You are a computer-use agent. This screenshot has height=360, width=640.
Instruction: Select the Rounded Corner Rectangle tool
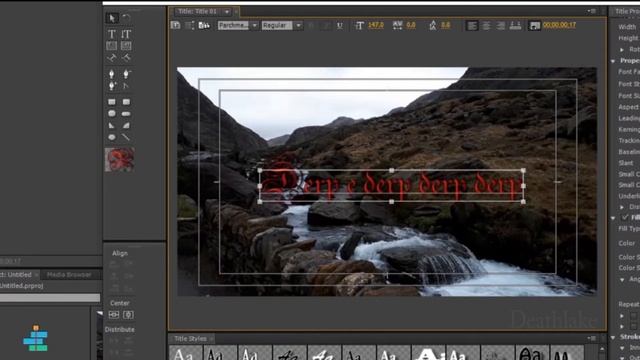point(127,102)
